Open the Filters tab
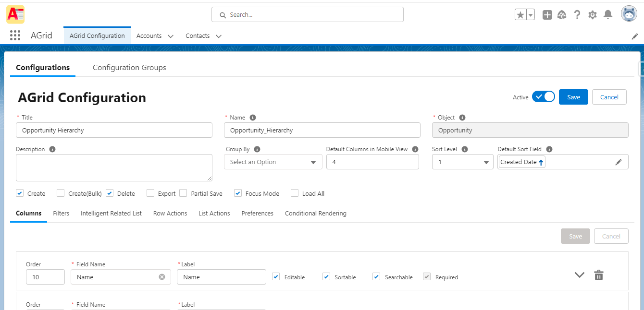Screen dimensions: 644x310 click(x=61, y=213)
